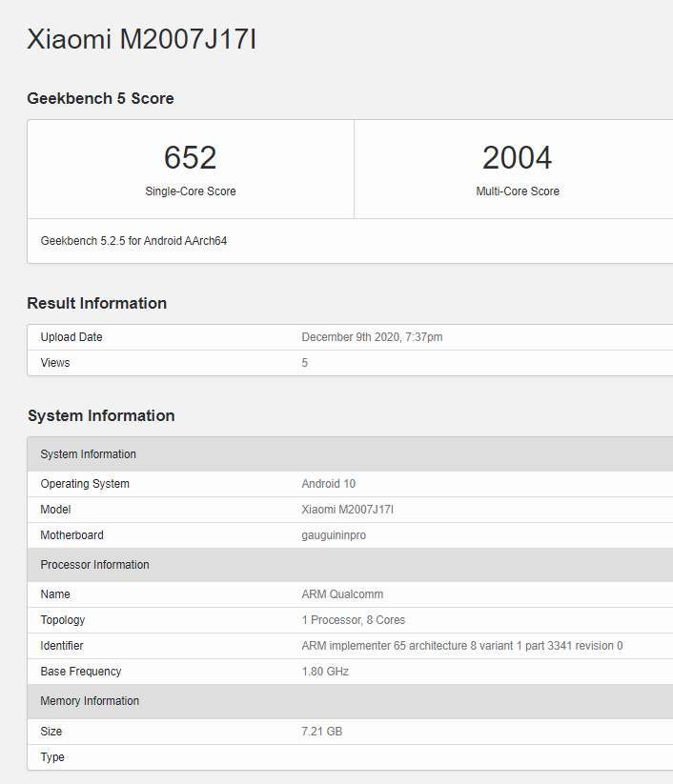Select the Upload Date row
Image resolution: width=673 pixels, height=784 pixels.
[71, 336]
